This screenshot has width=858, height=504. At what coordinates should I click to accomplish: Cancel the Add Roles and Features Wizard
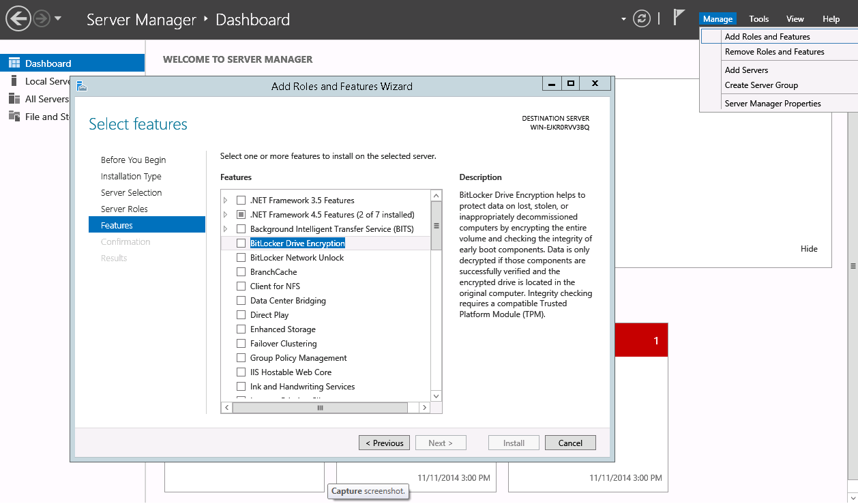point(570,443)
